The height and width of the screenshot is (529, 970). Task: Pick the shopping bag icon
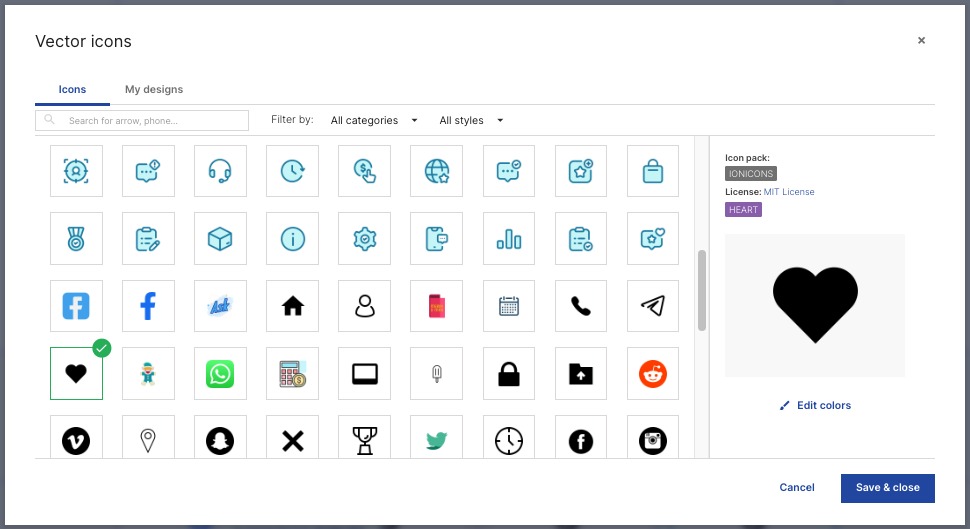[653, 171]
